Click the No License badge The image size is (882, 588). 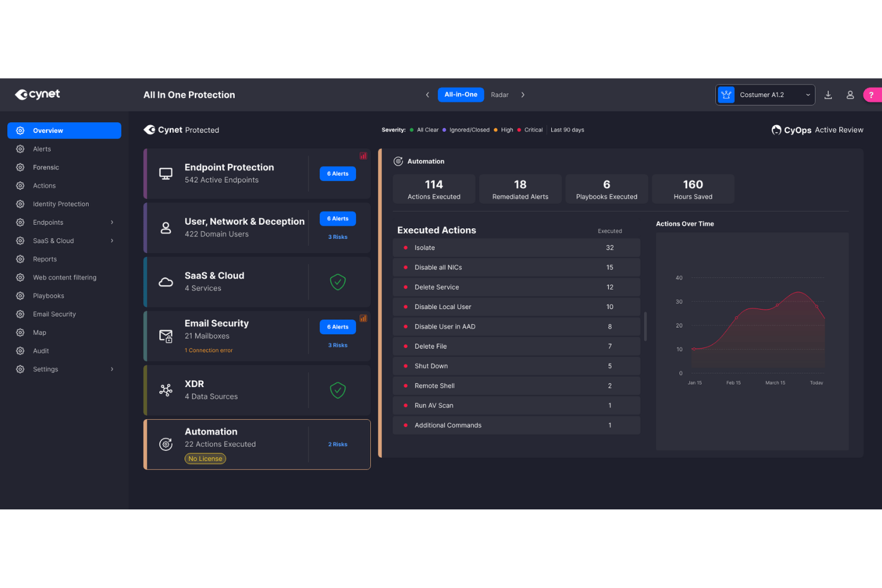pyautogui.click(x=205, y=459)
